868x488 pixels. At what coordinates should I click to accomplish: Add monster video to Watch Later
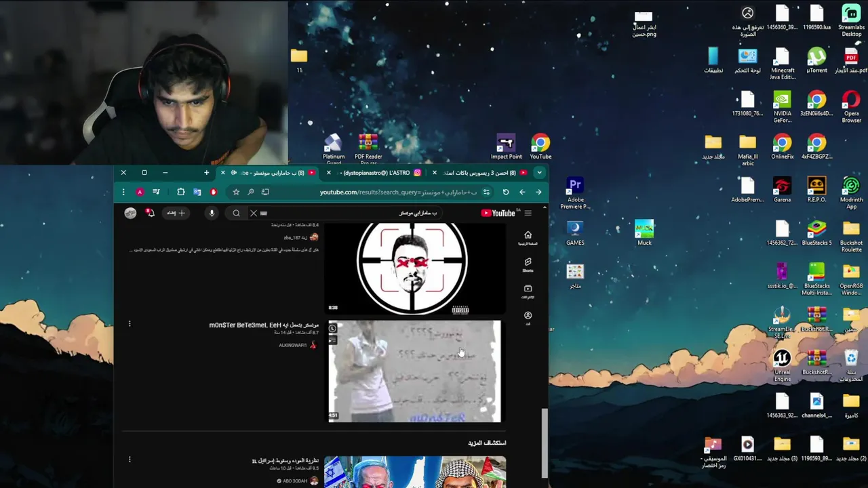click(332, 329)
